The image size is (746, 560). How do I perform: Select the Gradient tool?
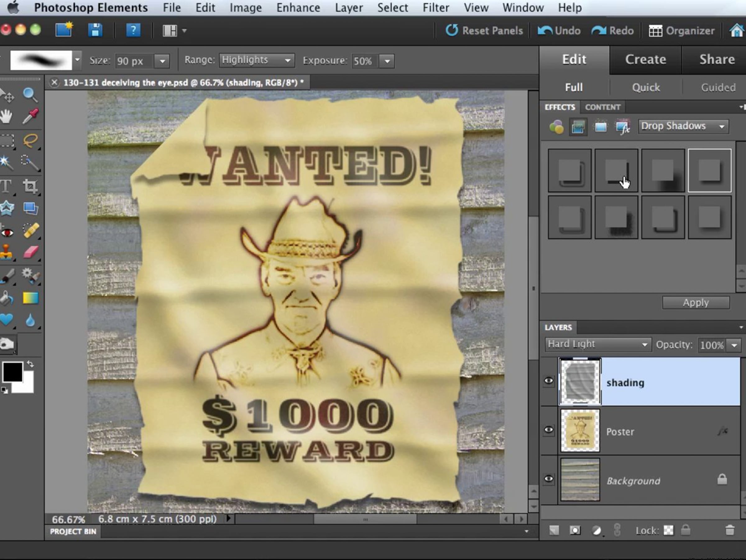(30, 298)
